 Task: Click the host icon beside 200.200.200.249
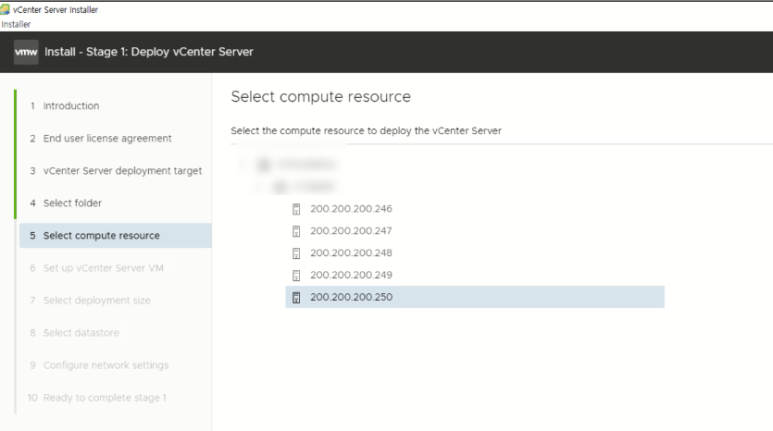pos(296,276)
